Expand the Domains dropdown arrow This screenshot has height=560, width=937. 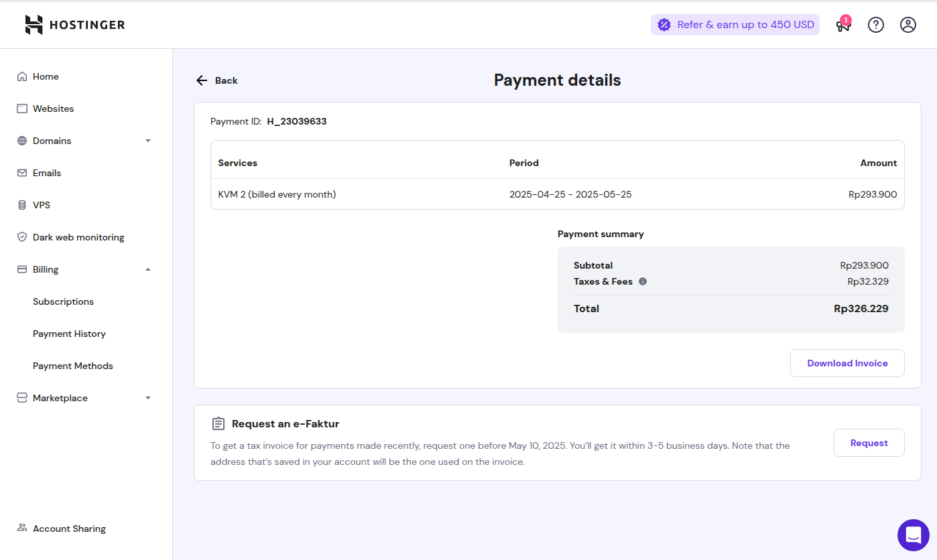[x=148, y=141]
